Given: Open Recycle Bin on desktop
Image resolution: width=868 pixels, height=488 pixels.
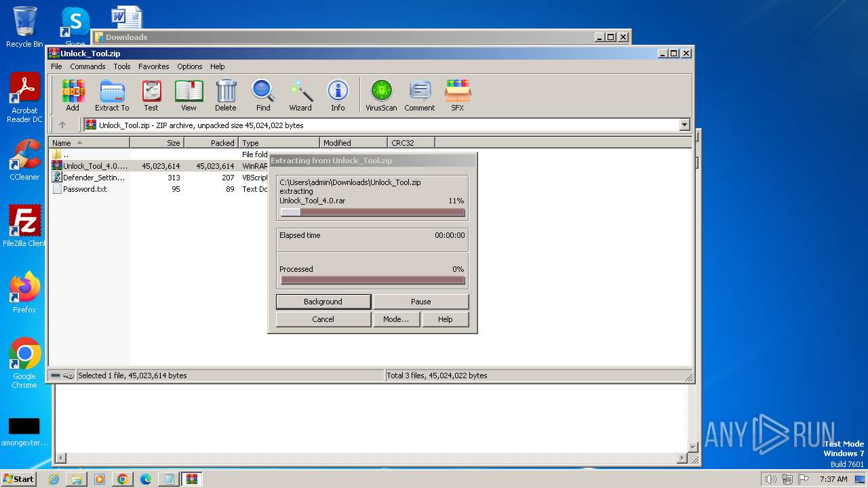Looking at the screenshot, I should (x=24, y=27).
